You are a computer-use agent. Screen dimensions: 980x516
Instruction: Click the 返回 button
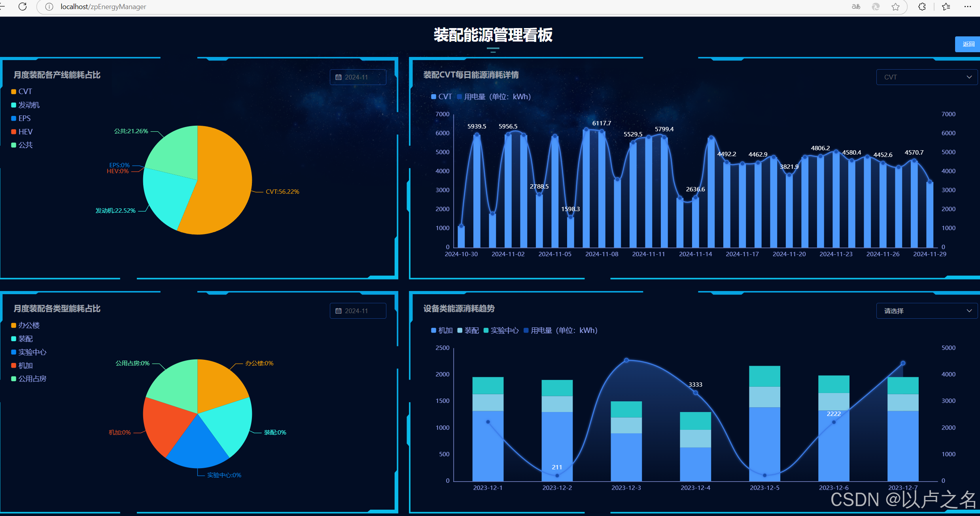point(968,44)
